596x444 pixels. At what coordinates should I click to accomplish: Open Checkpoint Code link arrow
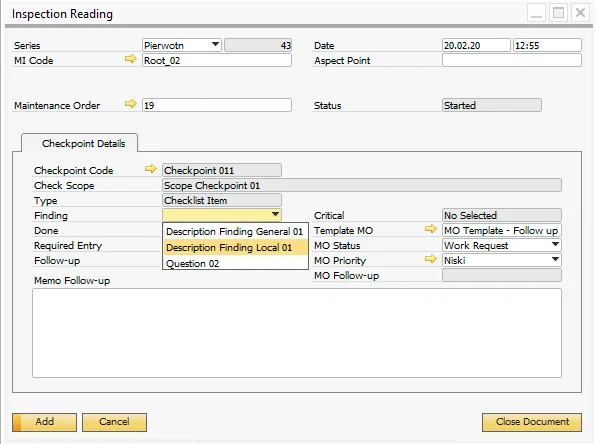(x=151, y=168)
